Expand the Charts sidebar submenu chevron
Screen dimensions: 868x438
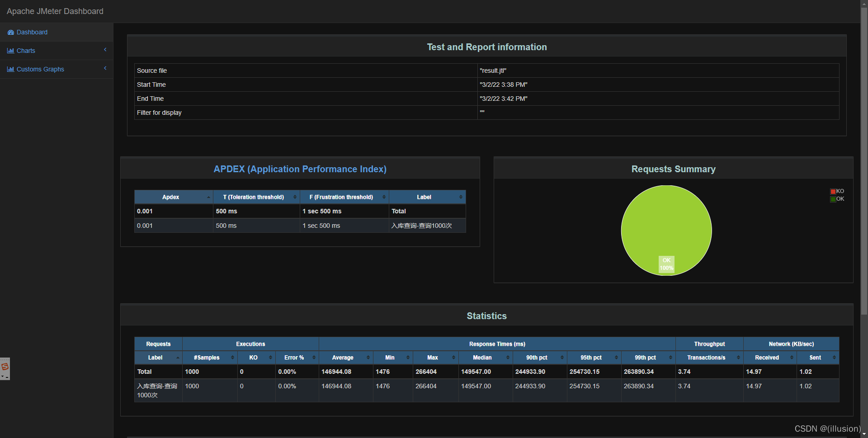pyautogui.click(x=105, y=50)
